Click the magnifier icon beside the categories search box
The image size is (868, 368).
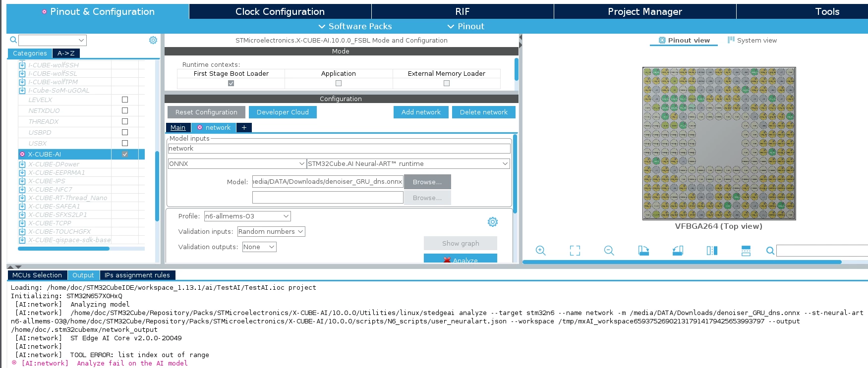click(13, 40)
